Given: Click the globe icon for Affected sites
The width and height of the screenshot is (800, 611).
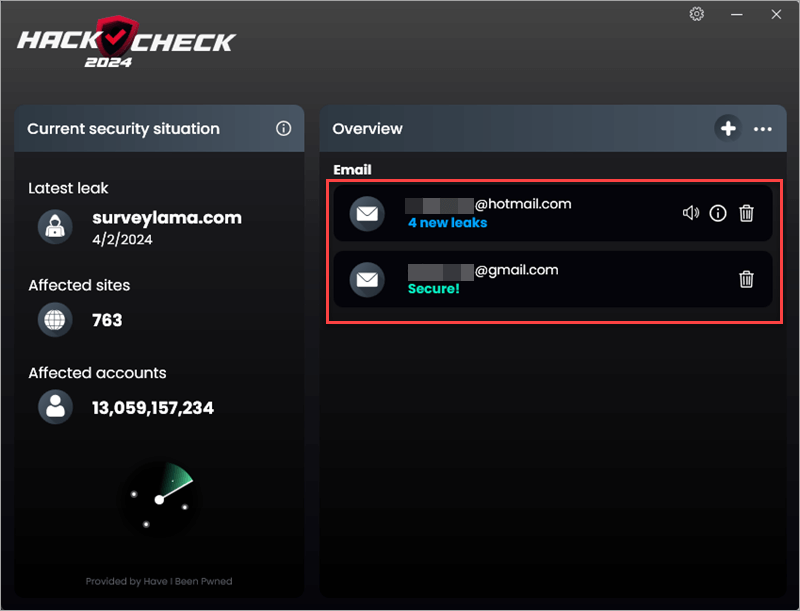Looking at the screenshot, I should click(55, 320).
